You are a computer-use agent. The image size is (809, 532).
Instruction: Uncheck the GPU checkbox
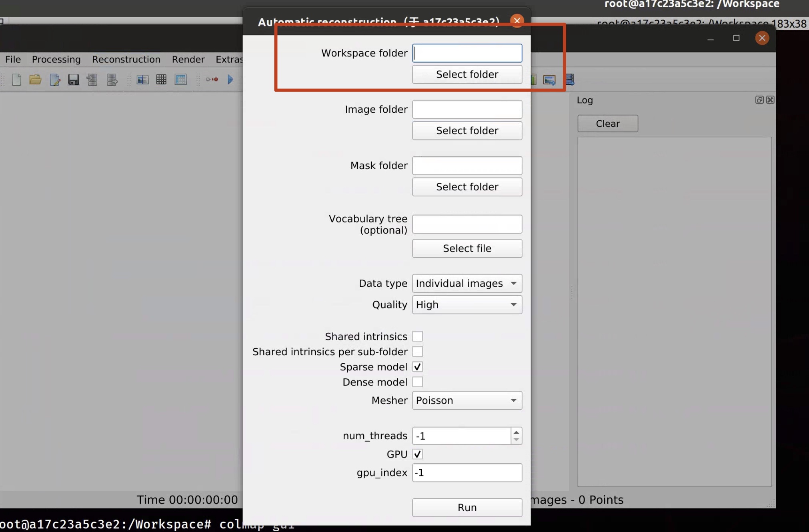click(x=417, y=454)
